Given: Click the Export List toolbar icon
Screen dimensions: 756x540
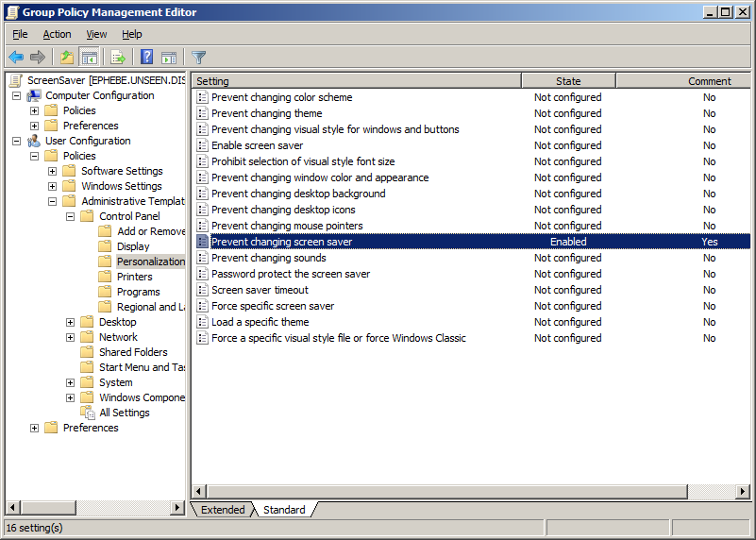Looking at the screenshot, I should pos(118,58).
